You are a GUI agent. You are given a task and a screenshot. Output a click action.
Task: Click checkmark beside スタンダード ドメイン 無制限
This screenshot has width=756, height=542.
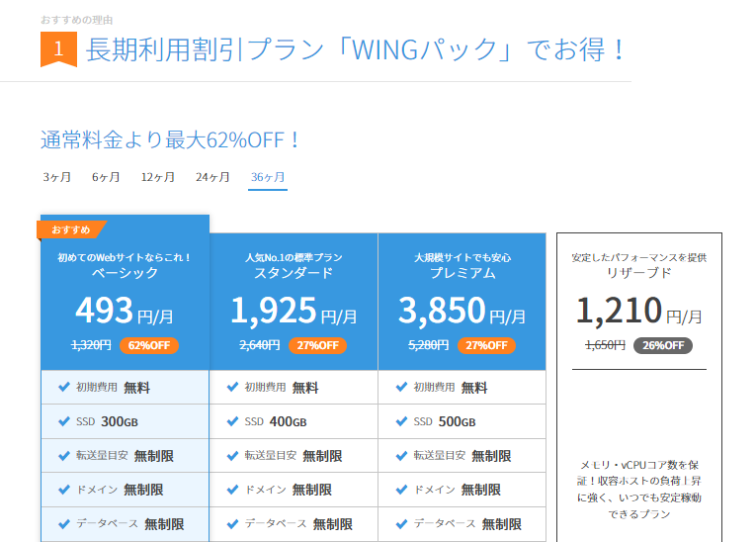[x=232, y=490]
